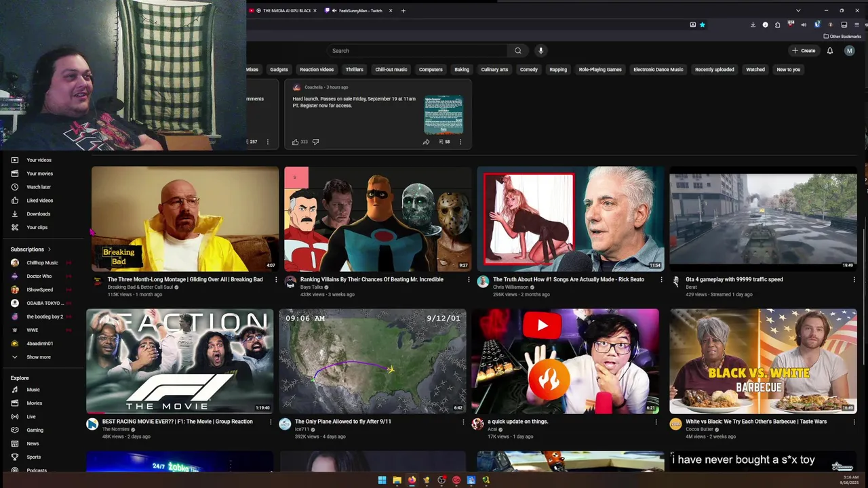Screen dimensions: 868x488
Task: Open the Windows Start menu
Action: (x=382, y=481)
